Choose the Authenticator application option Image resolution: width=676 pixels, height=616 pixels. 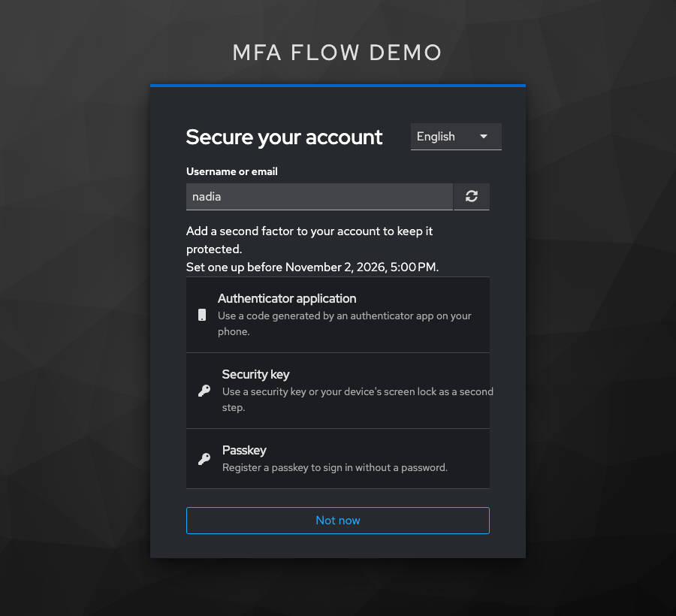point(337,315)
